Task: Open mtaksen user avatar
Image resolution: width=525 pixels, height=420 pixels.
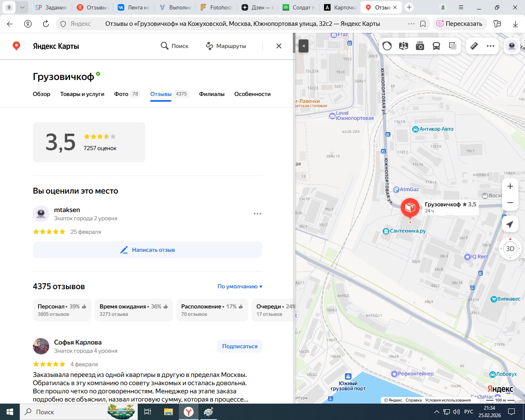Action: point(41,214)
